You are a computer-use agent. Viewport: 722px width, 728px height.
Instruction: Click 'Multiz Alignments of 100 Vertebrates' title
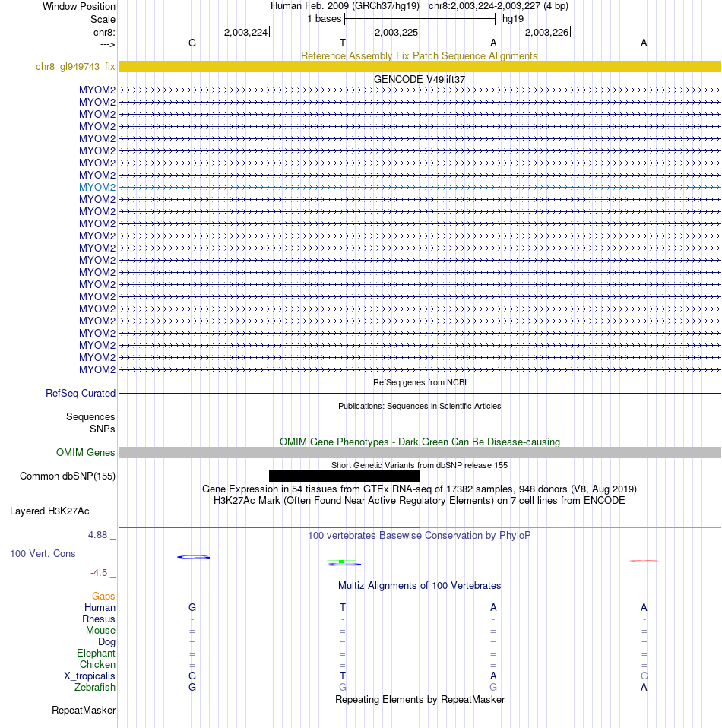pyautogui.click(x=420, y=585)
